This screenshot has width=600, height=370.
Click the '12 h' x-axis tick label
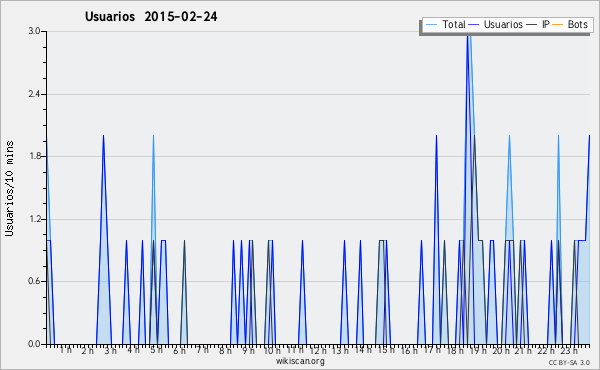318,350
